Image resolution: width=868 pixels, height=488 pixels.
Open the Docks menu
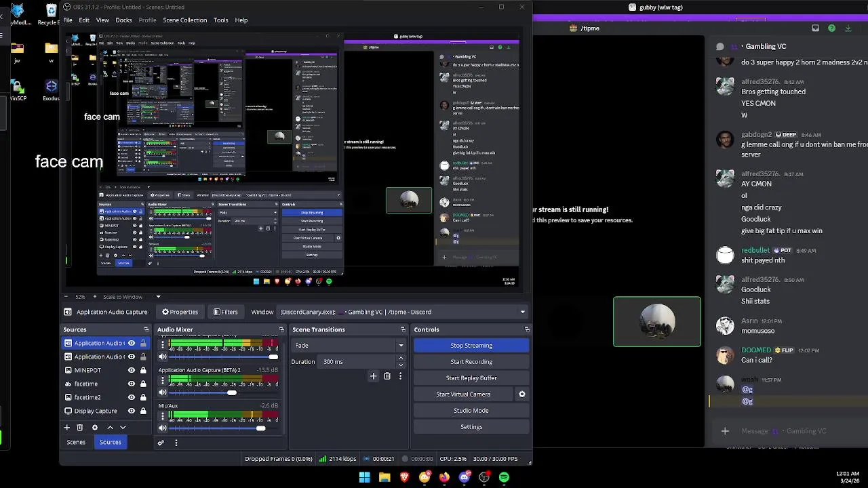tap(123, 20)
